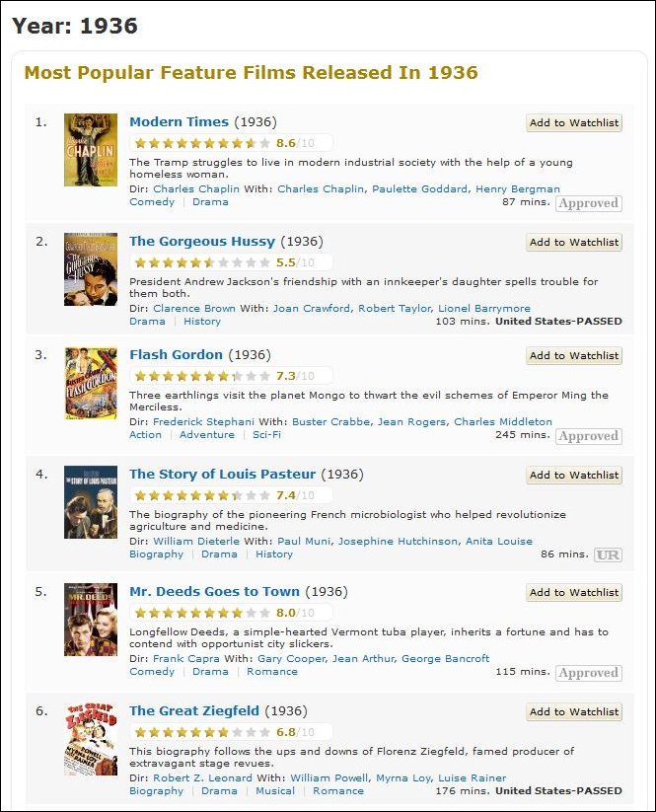Screen dimensions: 656x812
Task: Click The Great Ziegfeld poster thumbnail
Action: coord(90,738)
